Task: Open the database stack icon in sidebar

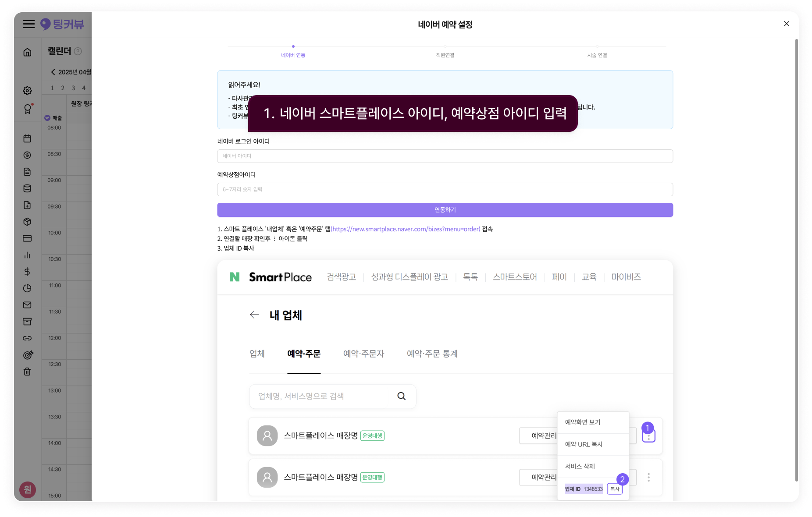Action: pyautogui.click(x=27, y=188)
